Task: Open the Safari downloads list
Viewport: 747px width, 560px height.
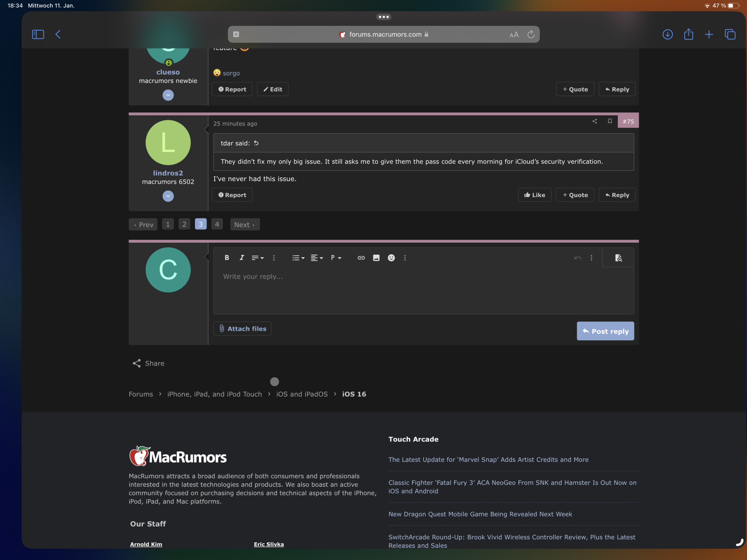Action: (x=667, y=34)
